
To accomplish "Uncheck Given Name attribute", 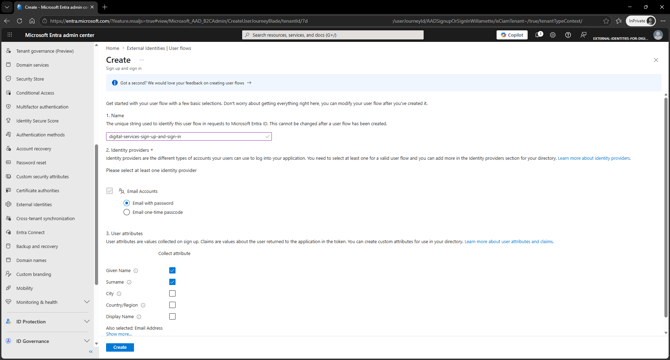I will [x=172, y=270].
